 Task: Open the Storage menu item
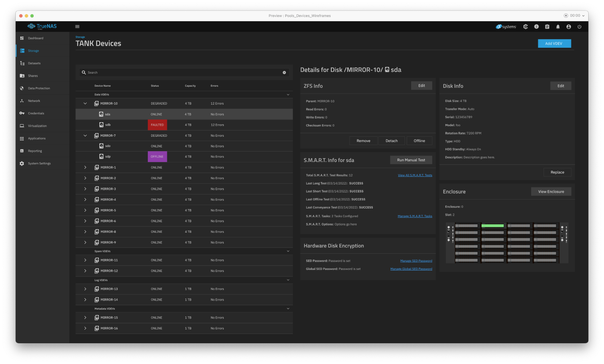(x=34, y=50)
